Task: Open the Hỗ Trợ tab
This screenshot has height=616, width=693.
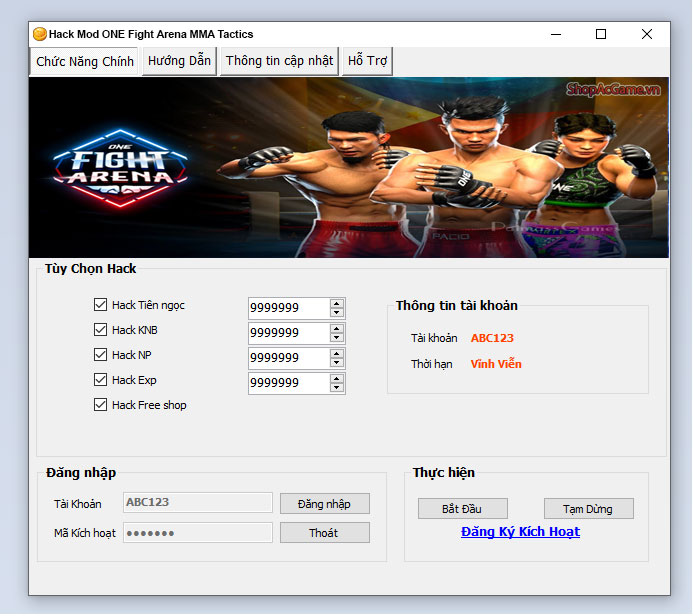Action: point(367,61)
